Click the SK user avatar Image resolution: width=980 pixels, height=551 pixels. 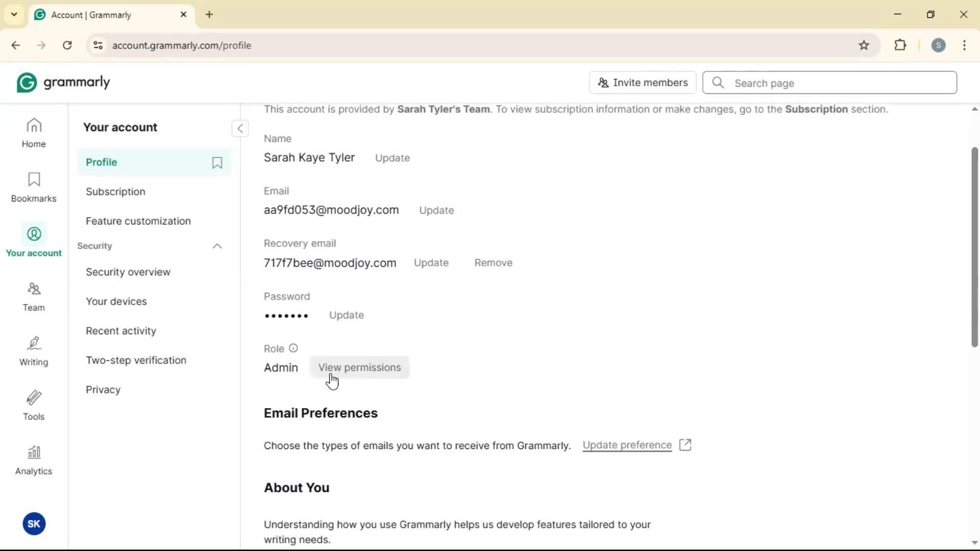tap(34, 524)
